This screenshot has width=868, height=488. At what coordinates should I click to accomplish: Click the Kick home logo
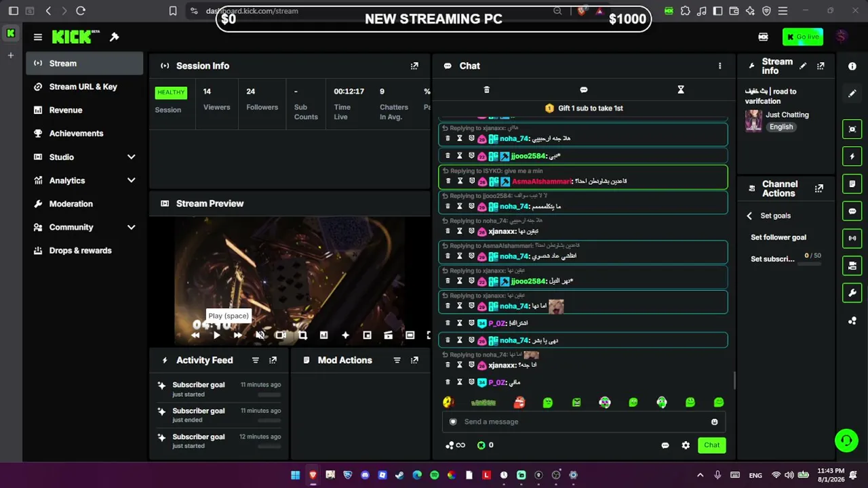coord(71,37)
